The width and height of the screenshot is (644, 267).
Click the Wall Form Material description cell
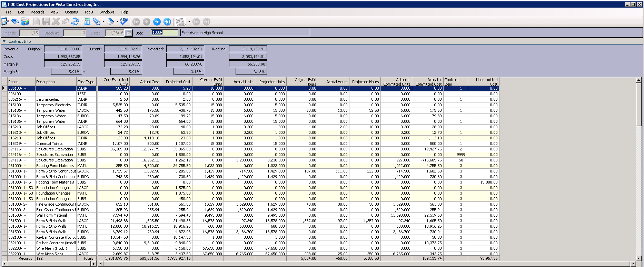pyautogui.click(x=56, y=215)
